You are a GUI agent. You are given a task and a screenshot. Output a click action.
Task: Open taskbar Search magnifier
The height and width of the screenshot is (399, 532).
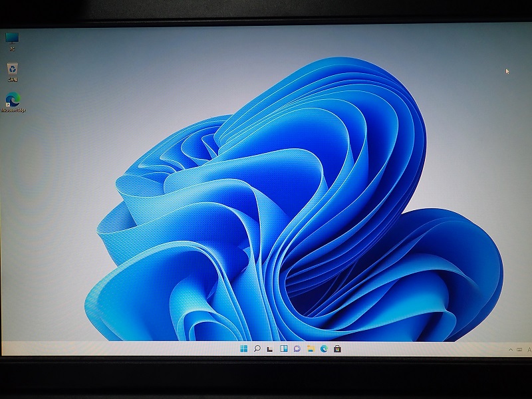click(257, 348)
